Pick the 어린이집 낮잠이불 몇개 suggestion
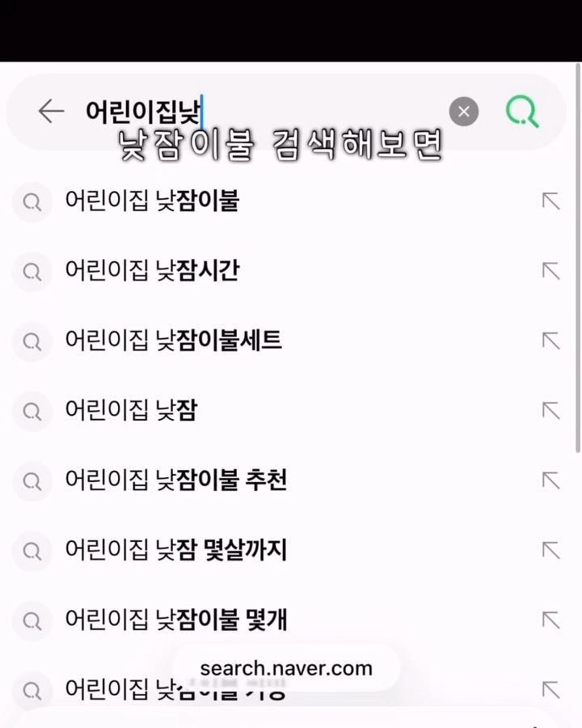The width and height of the screenshot is (582, 728). (175, 620)
